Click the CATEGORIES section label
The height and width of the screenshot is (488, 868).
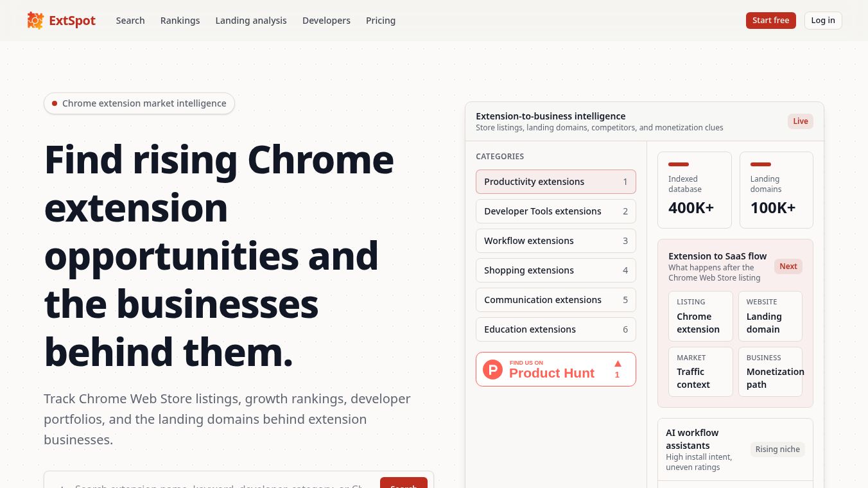(x=500, y=157)
